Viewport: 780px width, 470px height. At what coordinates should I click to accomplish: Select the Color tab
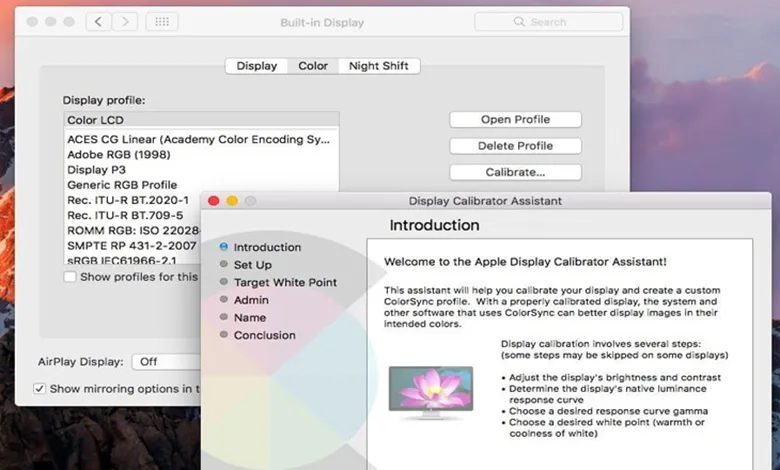pos(313,66)
